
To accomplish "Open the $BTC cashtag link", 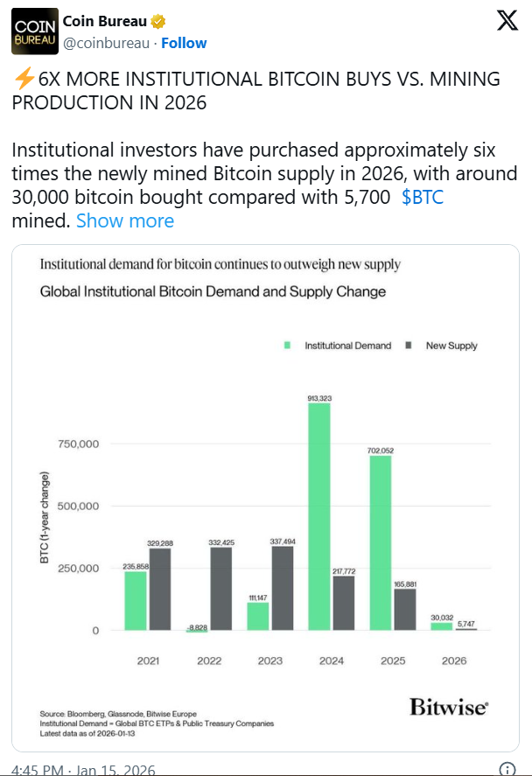I will click(x=423, y=197).
